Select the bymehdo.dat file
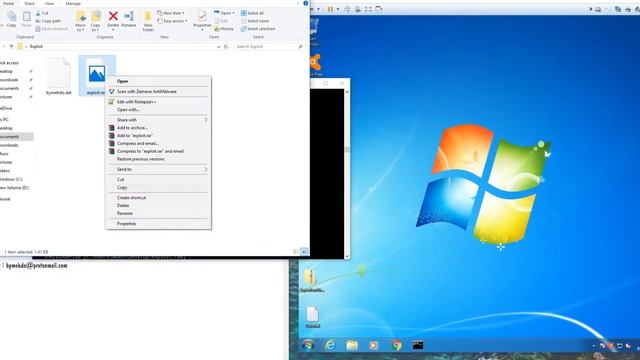Image resolution: width=640 pixels, height=360 pixels. pos(59,76)
